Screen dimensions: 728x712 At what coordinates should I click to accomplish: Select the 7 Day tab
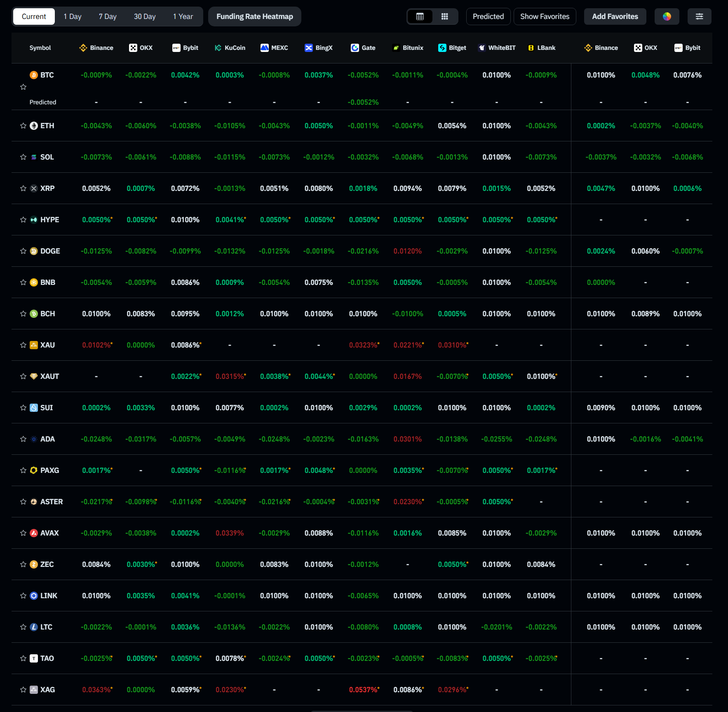(107, 16)
